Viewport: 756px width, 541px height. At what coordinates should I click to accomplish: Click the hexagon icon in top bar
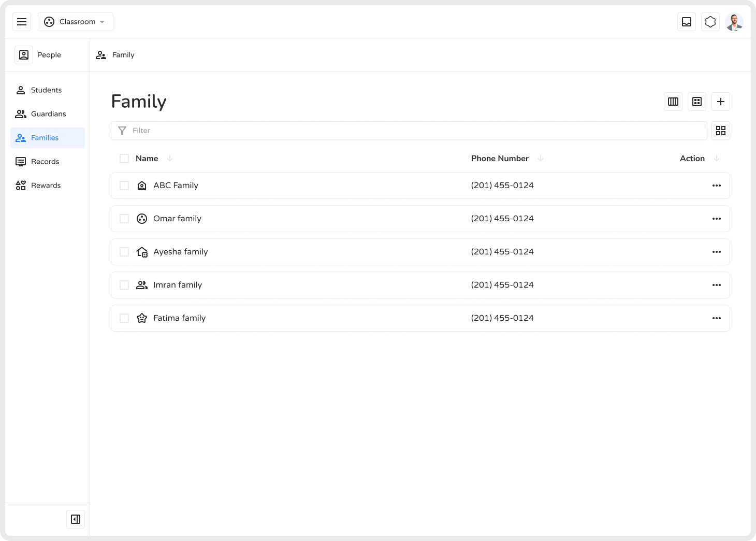710,22
